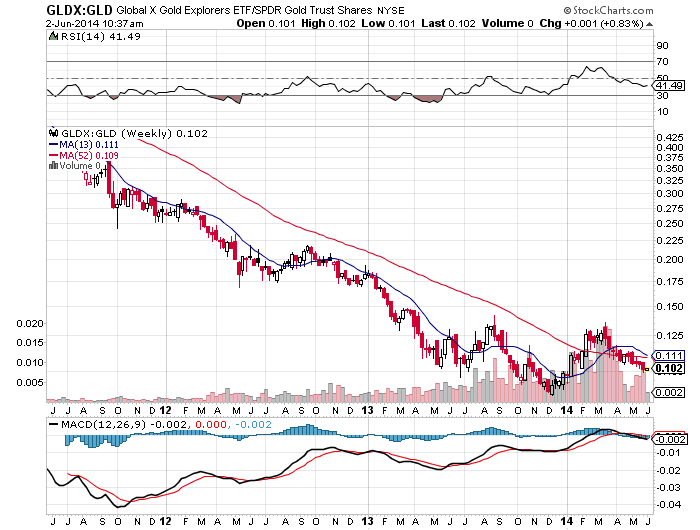Click the -0.01 MACD axis label
The image size is (700, 530).
669,453
